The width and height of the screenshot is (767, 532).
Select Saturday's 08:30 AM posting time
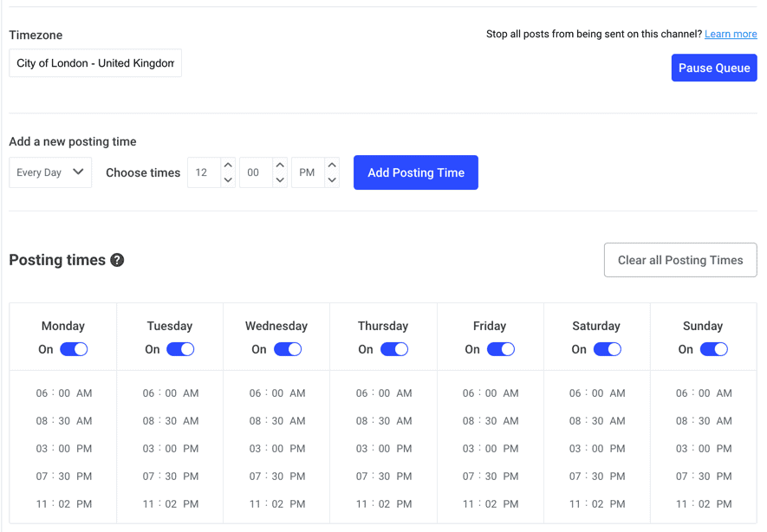click(x=597, y=421)
